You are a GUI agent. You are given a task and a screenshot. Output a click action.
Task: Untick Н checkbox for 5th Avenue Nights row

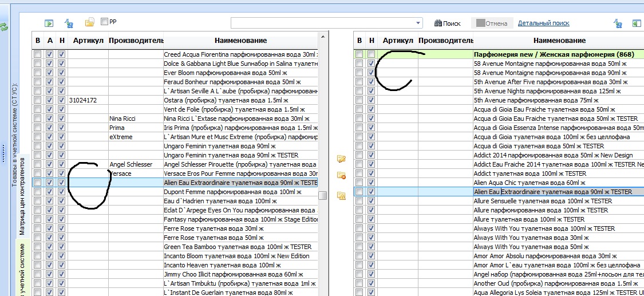372,91
